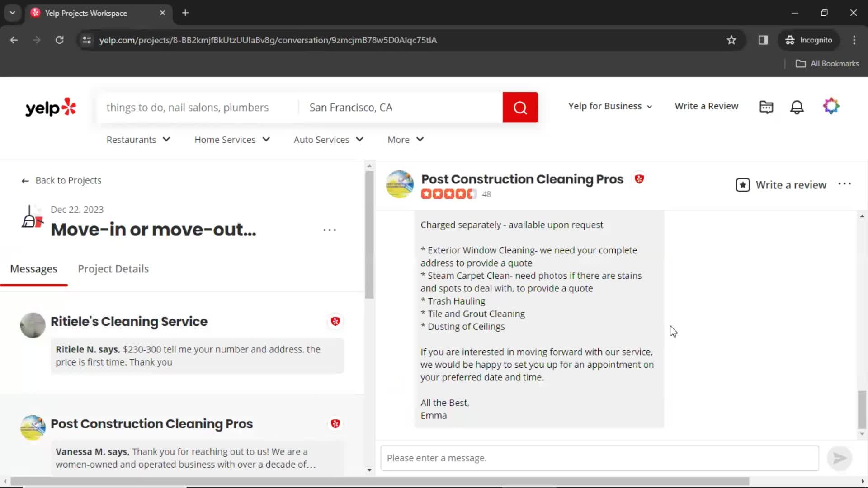View site information icon in address bar
This screenshot has width=868, height=488.
coord(87,40)
